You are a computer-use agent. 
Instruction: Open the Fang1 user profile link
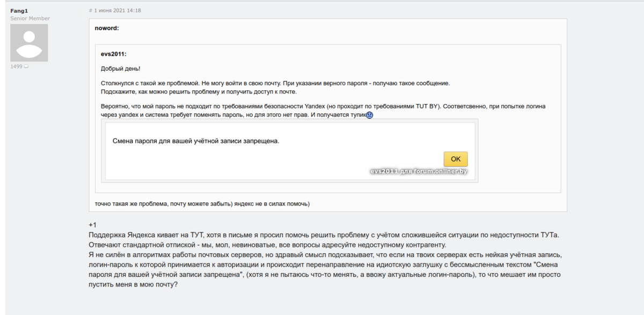(19, 11)
